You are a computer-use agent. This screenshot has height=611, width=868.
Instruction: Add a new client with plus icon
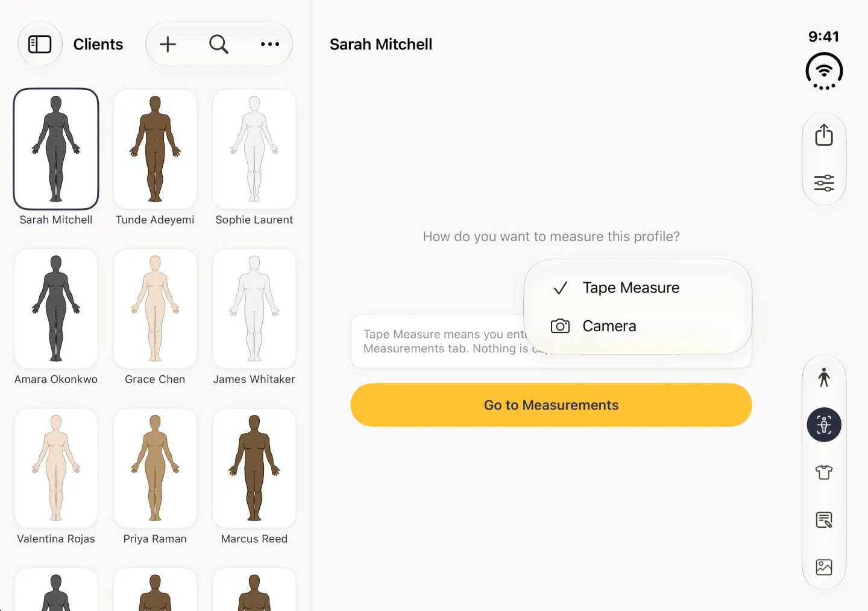tap(168, 44)
